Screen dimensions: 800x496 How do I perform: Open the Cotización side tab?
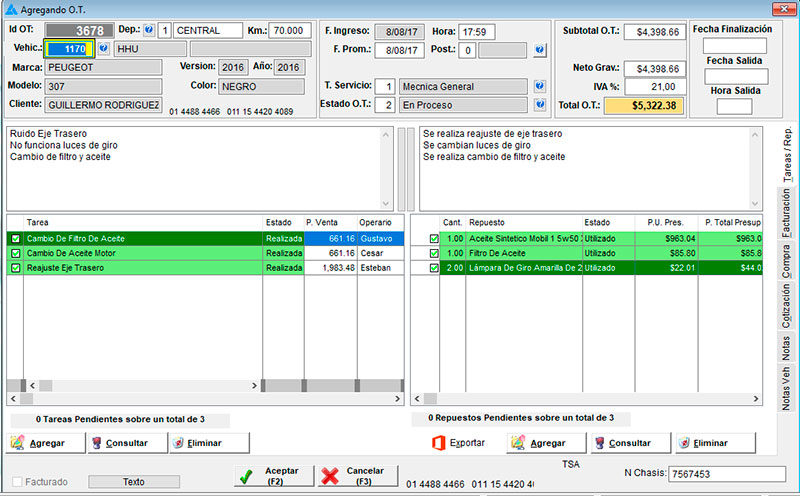point(786,306)
